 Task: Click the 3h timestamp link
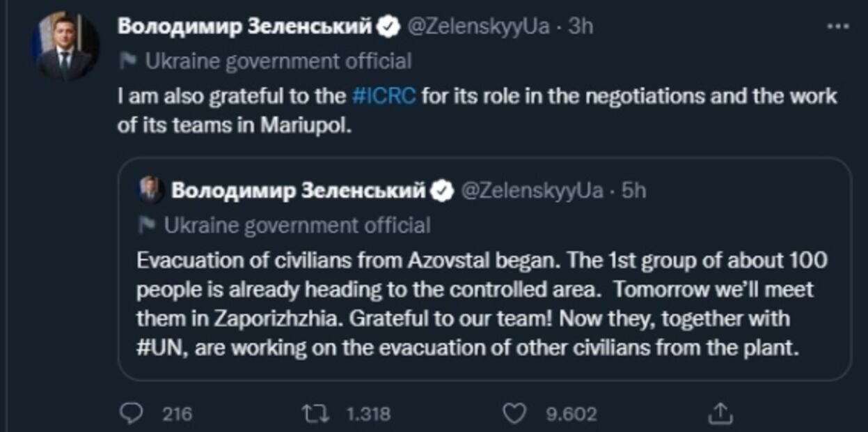(581, 26)
